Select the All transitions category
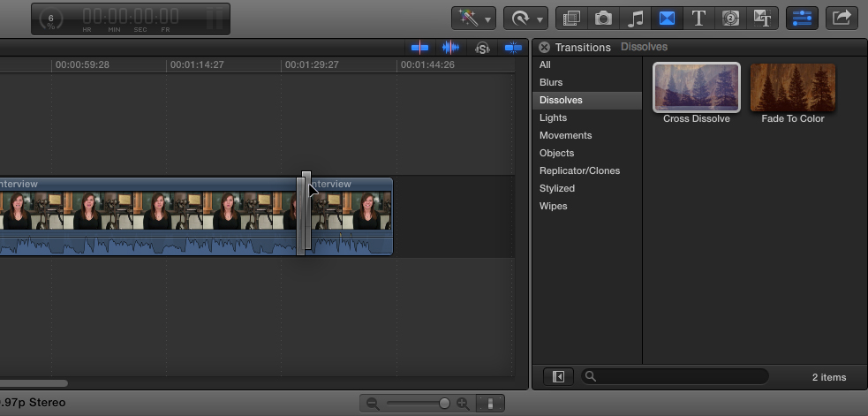The image size is (868, 416). click(587, 64)
